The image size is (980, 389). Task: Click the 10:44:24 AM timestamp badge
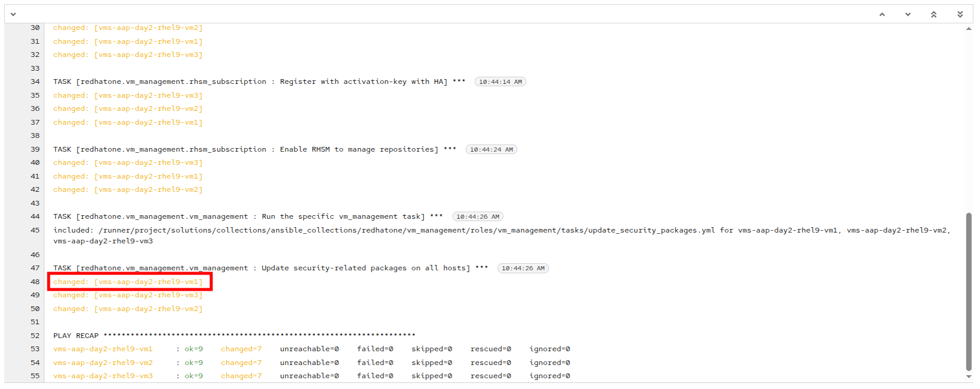(491, 150)
